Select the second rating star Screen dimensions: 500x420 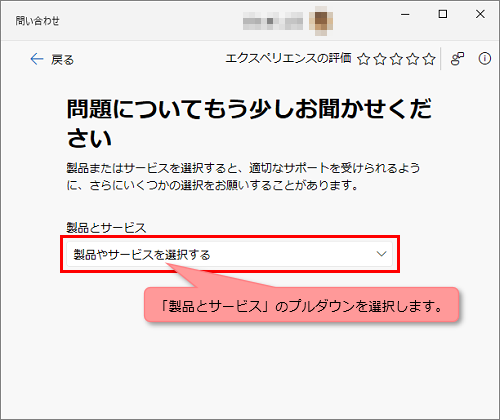click(x=380, y=59)
